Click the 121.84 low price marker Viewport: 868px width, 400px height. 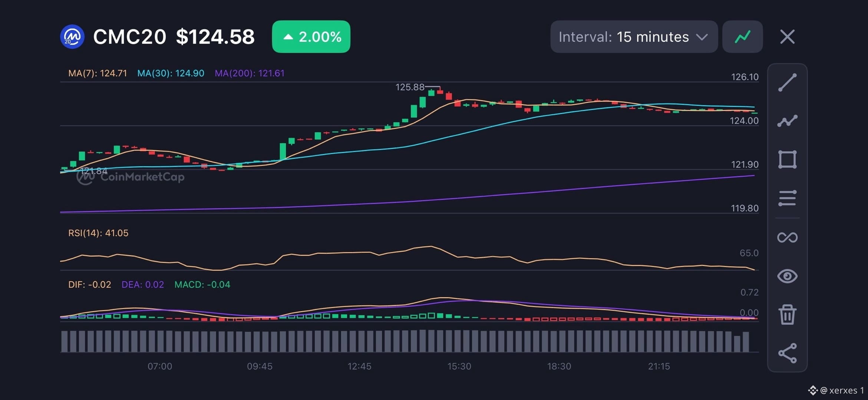coord(94,171)
